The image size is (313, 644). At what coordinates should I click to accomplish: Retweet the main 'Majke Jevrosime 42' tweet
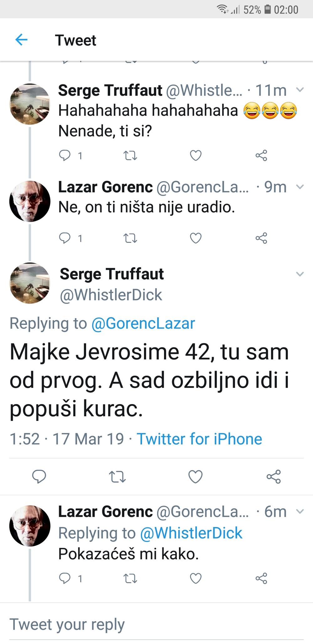pos(117,476)
